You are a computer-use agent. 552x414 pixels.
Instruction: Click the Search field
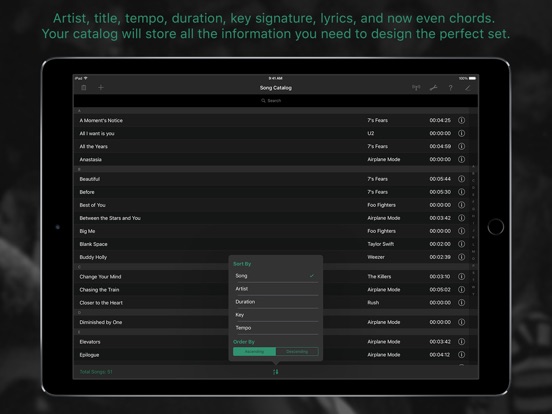(x=276, y=101)
